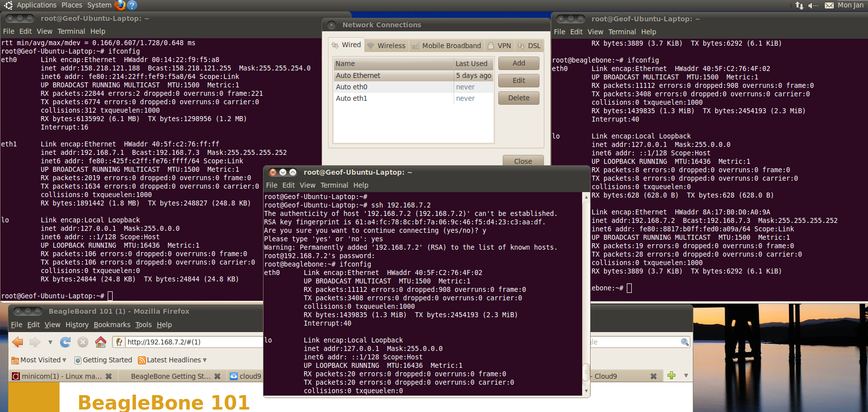Open File menu in the left terminal
The image size is (868, 412).
(9, 31)
